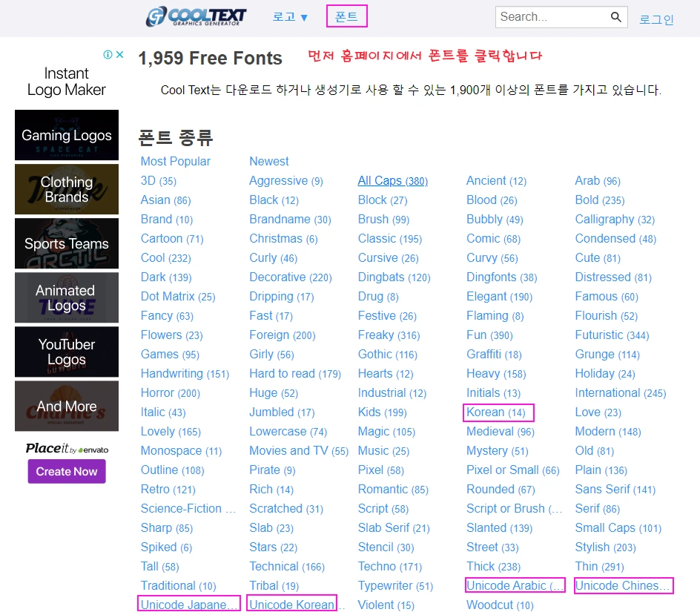Open Traditional (10) category
This screenshot has width=700, height=612.
[178, 586]
